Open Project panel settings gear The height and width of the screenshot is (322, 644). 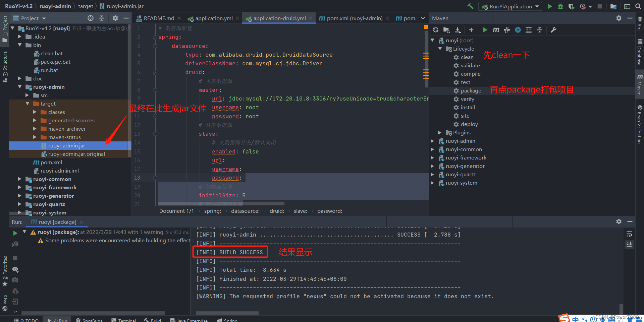[x=115, y=18]
